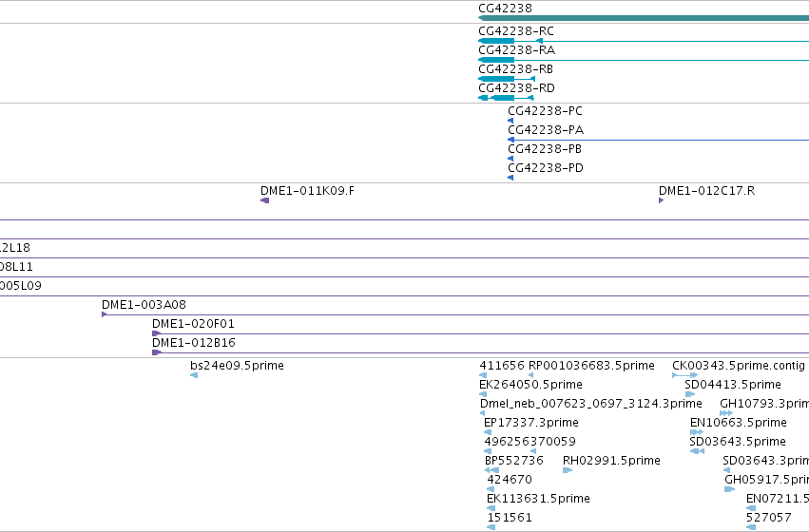The image size is (809, 532).
Task: Click the SD04413.5prime EST label
Action: click(x=733, y=385)
